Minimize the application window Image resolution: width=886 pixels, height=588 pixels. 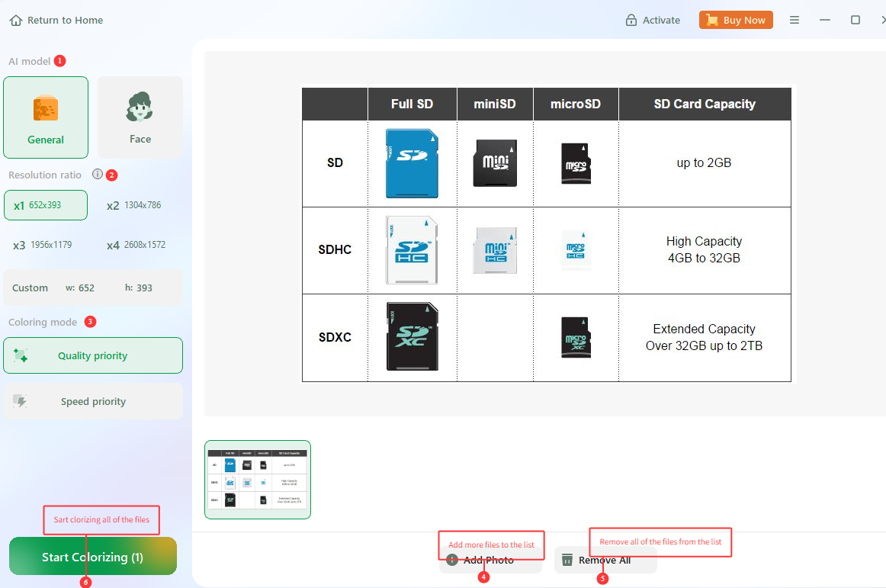[x=825, y=20]
